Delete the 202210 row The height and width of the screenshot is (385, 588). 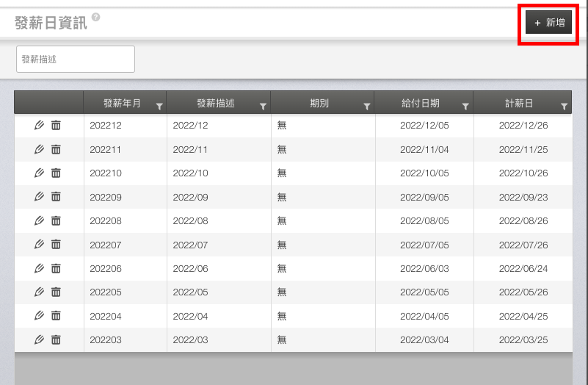click(x=56, y=173)
